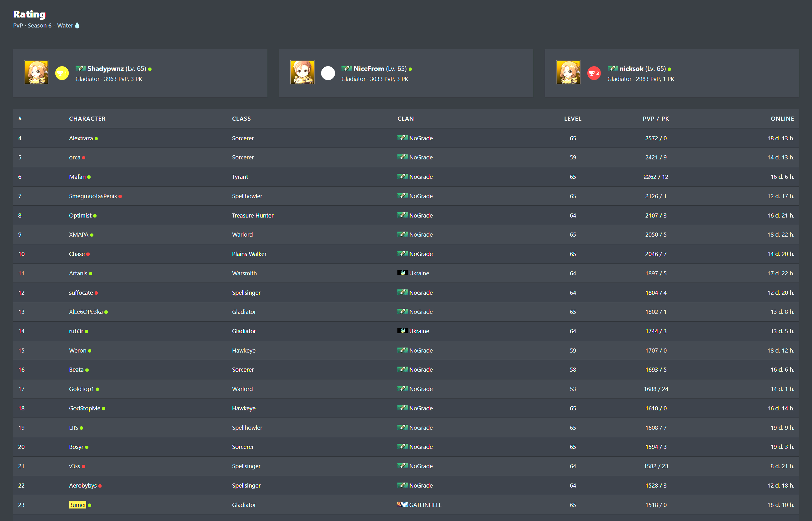812x521 pixels.
Task: Click the red offline dot next to orca
Action: click(x=83, y=158)
